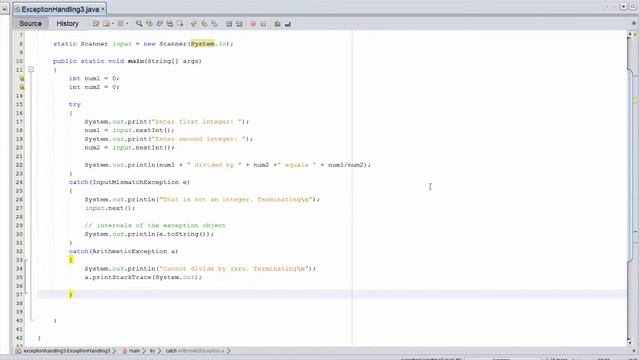640x360 pixels.
Task: Go to the Previous Bookmark
Action: [x=194, y=24]
